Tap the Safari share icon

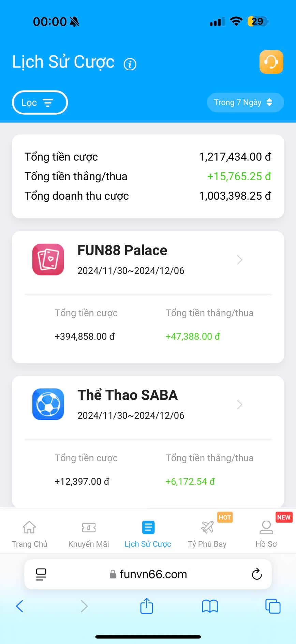(147, 606)
